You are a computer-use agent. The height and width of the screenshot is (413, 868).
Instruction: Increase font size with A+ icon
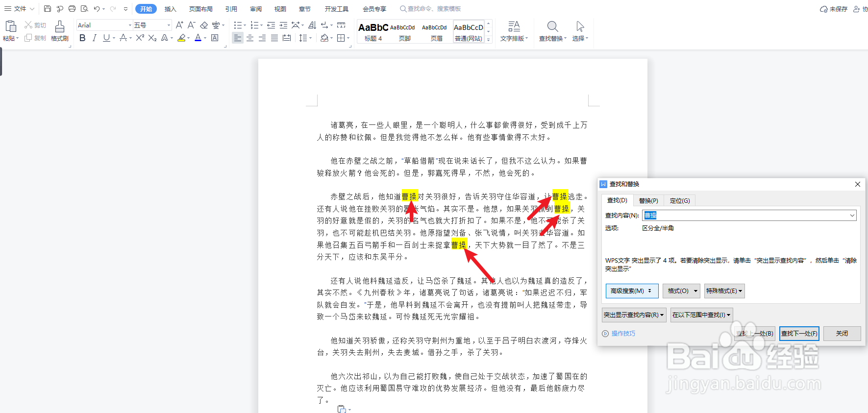179,25
